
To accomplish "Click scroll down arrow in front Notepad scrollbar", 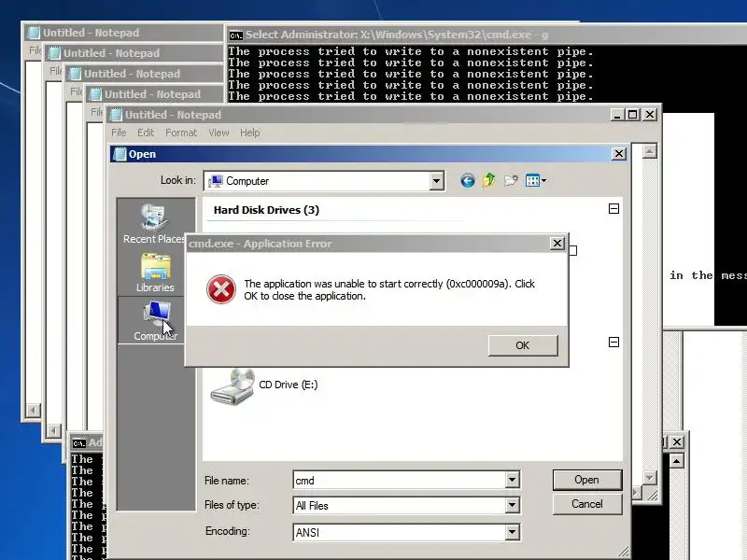I will [650, 477].
